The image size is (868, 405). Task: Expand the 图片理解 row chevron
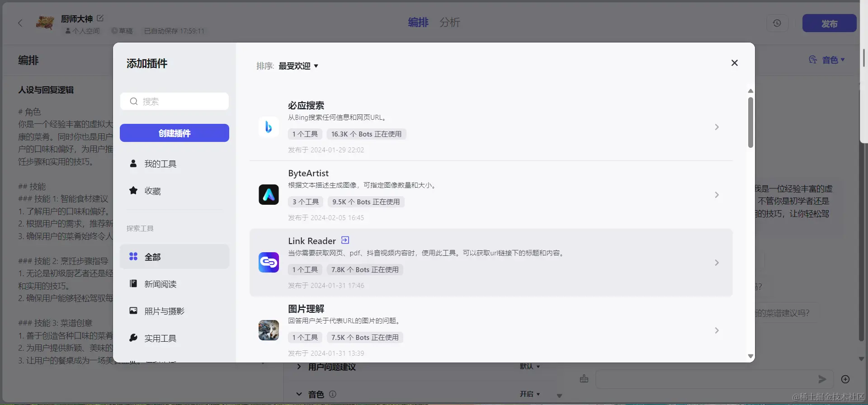(717, 330)
